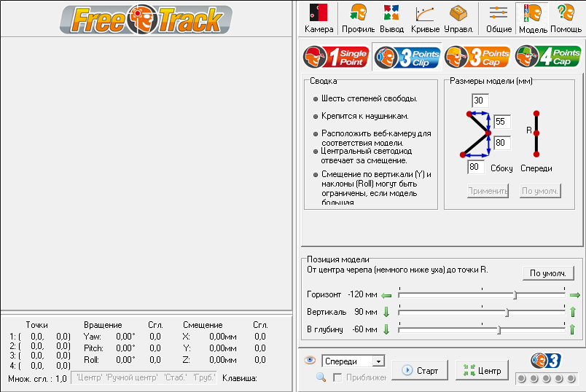Adjust the В глубину slider thumb
Viewport: 586px width, 392px height.
coord(499,330)
